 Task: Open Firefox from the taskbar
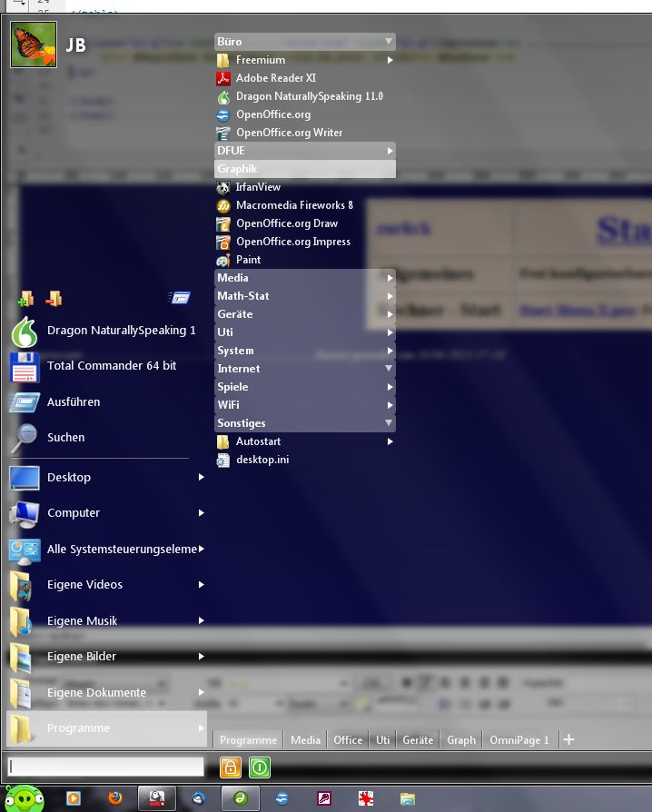point(115,798)
